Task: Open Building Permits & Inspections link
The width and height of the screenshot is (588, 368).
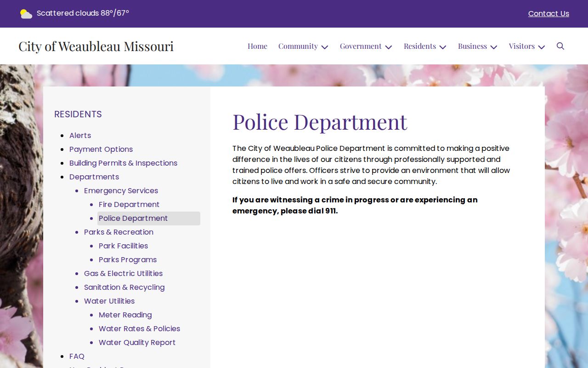Action: point(123,163)
